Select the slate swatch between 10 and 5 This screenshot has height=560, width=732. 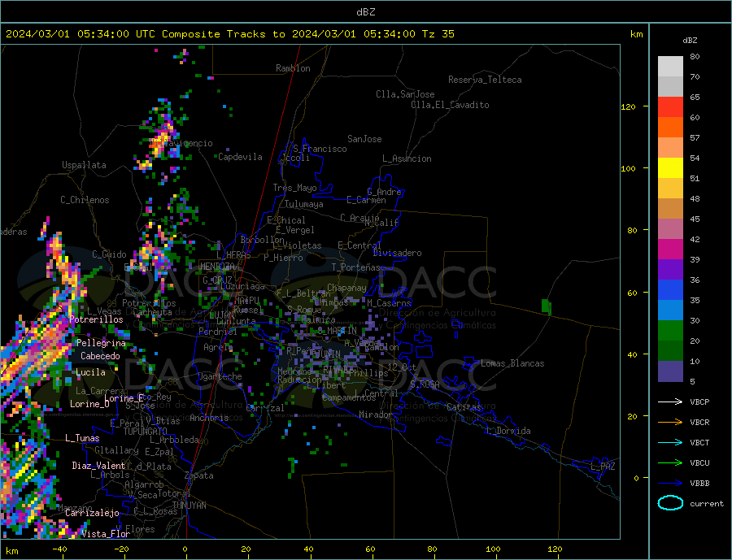670,371
